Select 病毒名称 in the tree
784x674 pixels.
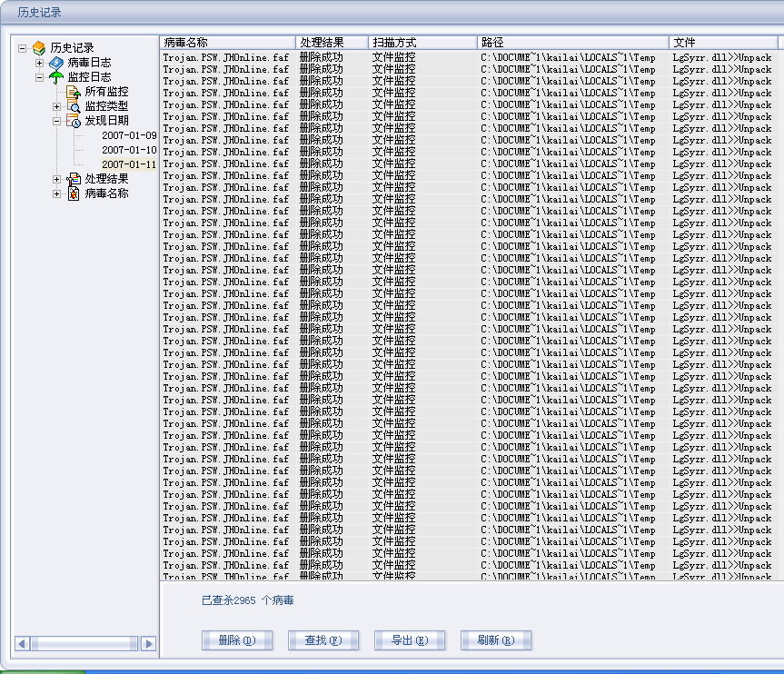point(106,193)
